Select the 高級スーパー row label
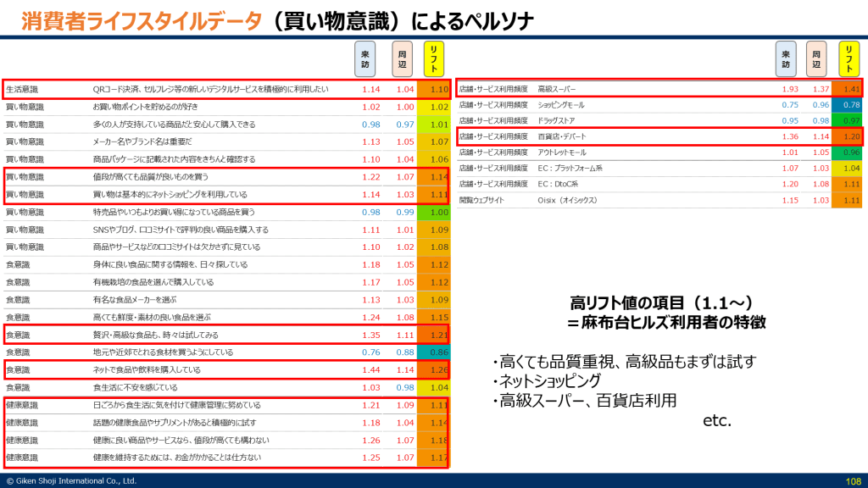The width and height of the screenshot is (868, 488). point(557,89)
